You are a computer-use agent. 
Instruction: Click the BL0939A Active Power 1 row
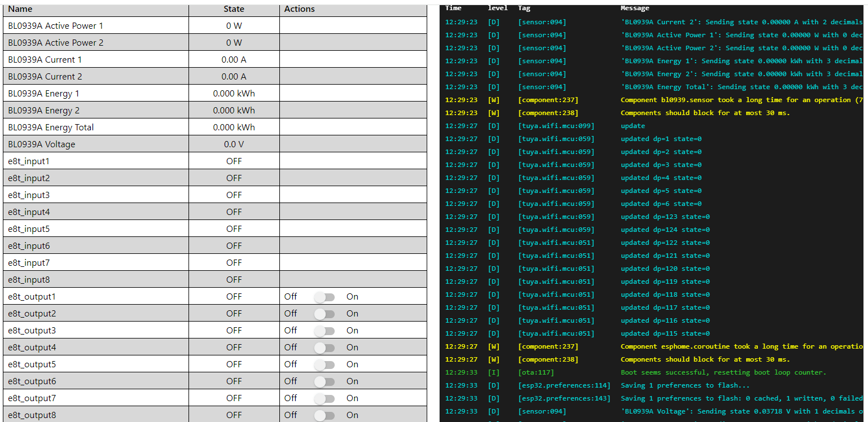(x=55, y=26)
